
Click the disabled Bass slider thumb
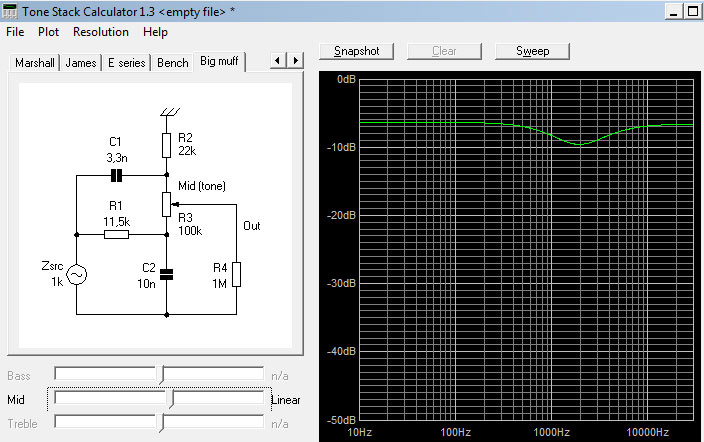161,375
